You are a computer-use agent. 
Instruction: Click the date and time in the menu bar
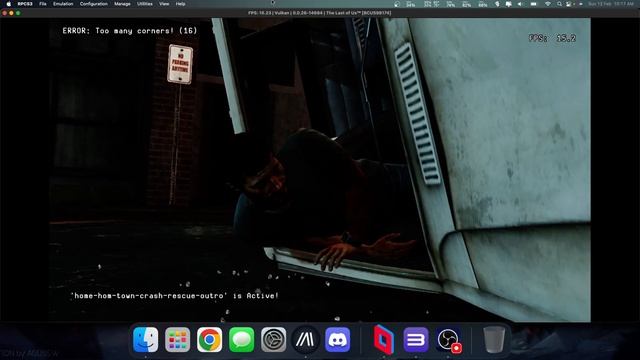(611, 4)
